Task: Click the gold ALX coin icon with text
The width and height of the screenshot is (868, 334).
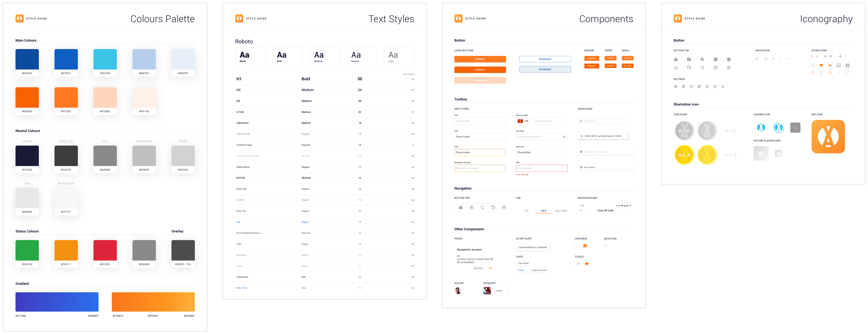Action: pyautogui.click(x=684, y=155)
